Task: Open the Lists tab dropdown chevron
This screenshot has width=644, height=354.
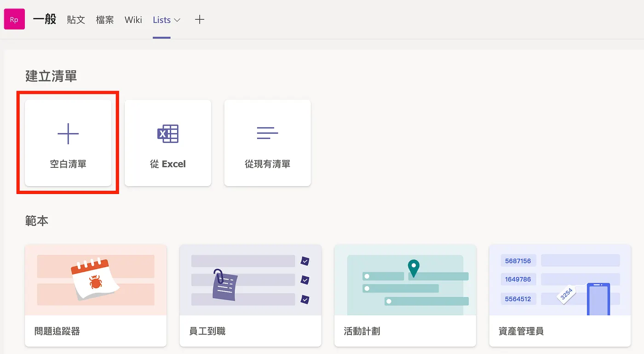Action: tap(177, 20)
